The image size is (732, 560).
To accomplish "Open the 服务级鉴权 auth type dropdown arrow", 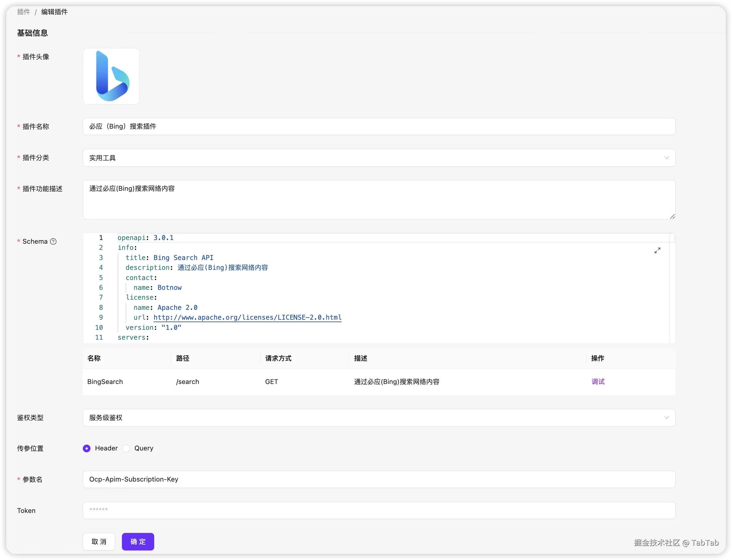I will coord(666,418).
